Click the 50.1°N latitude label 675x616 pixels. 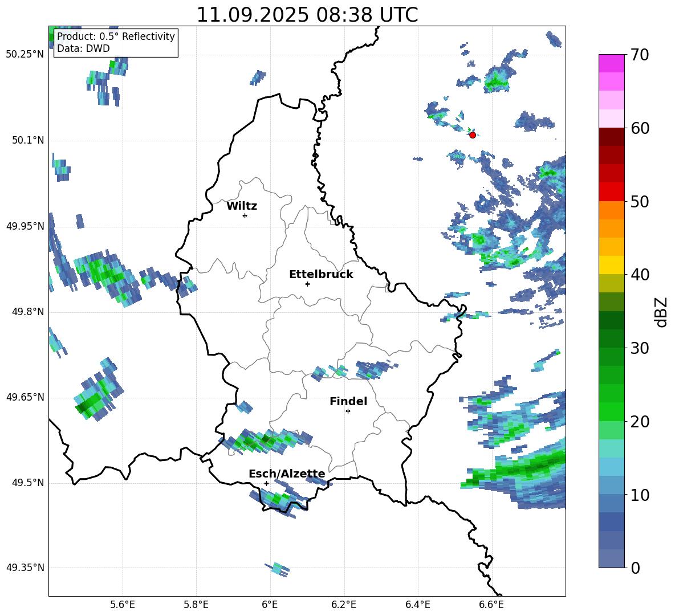(28, 140)
